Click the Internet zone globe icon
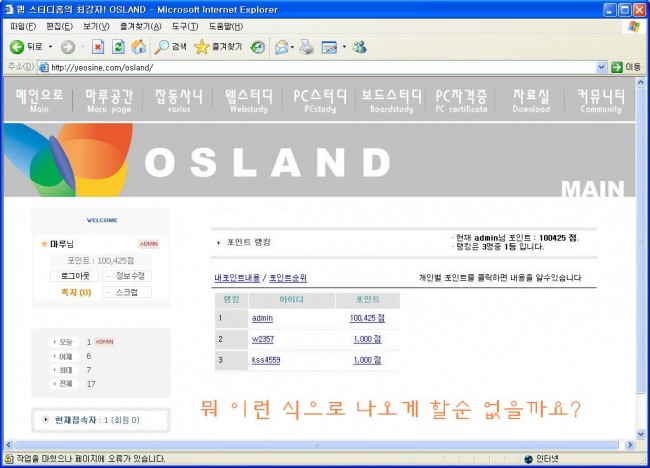Image resolution: width=650 pixels, height=468 pixels. pyautogui.click(x=528, y=459)
